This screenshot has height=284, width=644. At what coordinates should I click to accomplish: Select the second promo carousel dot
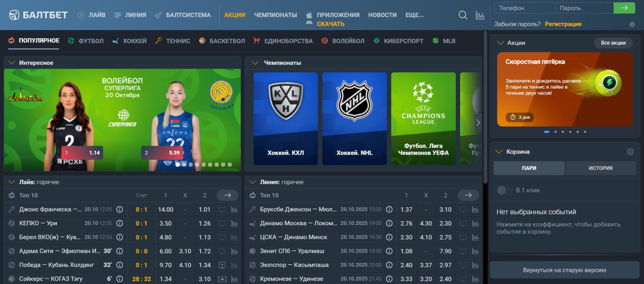coord(555,132)
